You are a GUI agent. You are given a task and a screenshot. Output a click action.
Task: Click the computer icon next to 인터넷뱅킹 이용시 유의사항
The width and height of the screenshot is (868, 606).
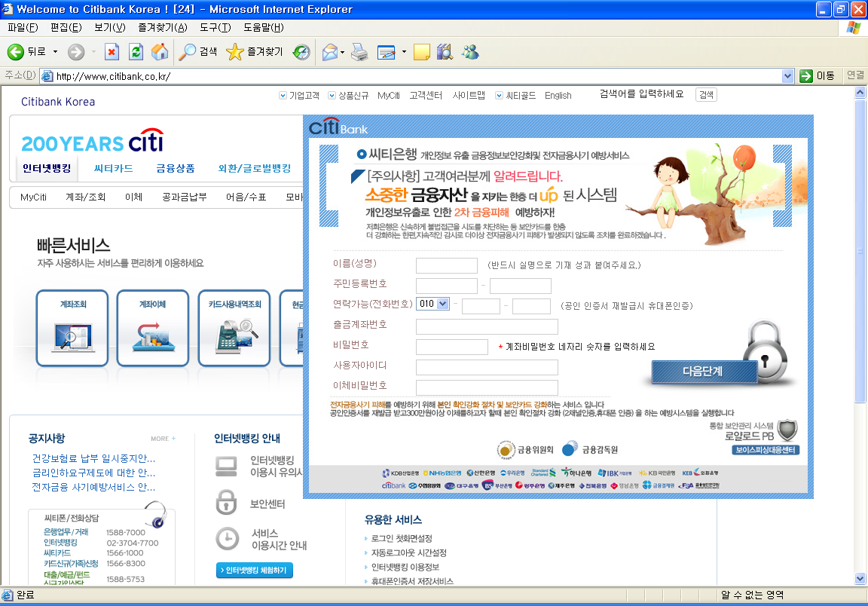coord(226,467)
